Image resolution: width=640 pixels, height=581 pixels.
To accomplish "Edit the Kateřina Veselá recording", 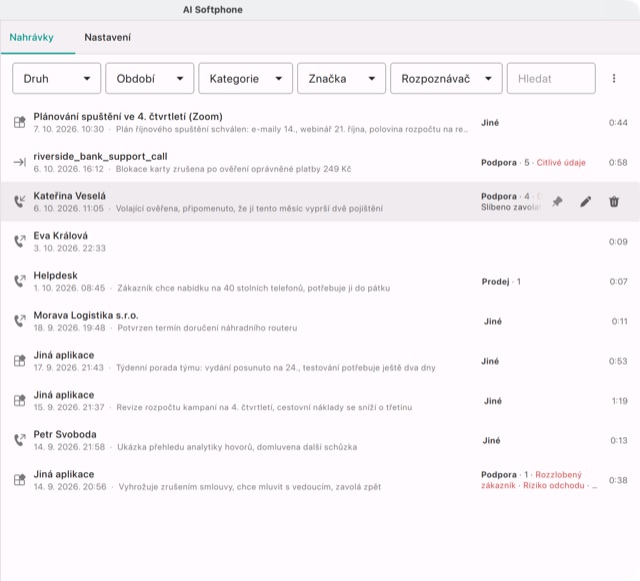I will coord(586,201).
